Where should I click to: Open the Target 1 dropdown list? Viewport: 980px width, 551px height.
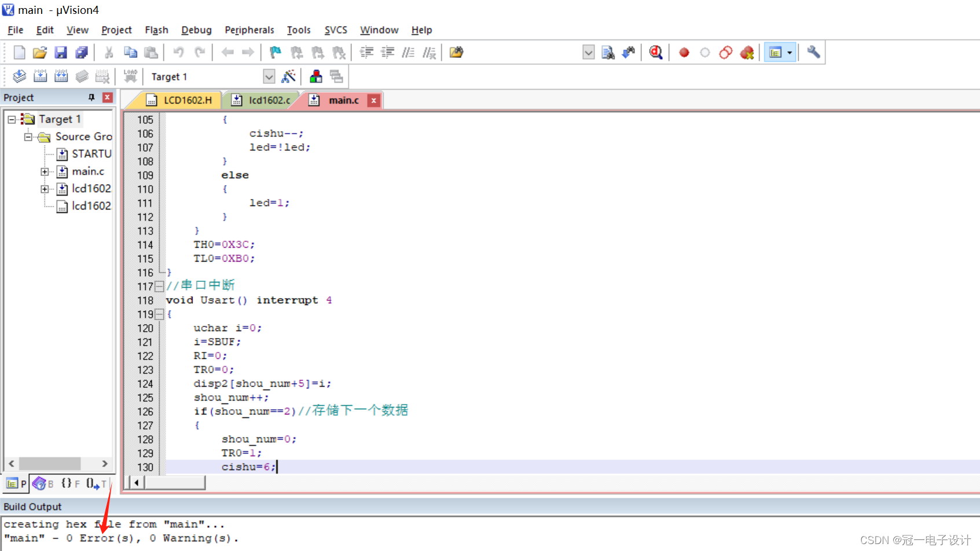269,76
